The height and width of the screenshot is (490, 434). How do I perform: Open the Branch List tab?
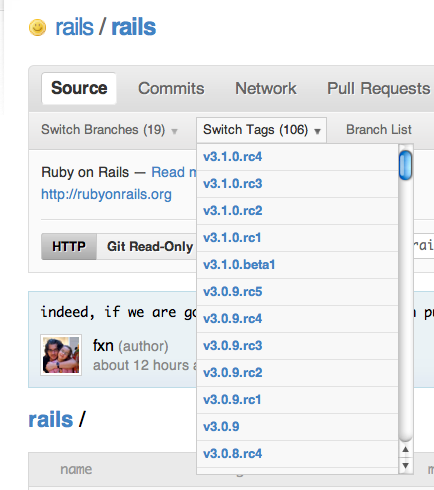379,130
